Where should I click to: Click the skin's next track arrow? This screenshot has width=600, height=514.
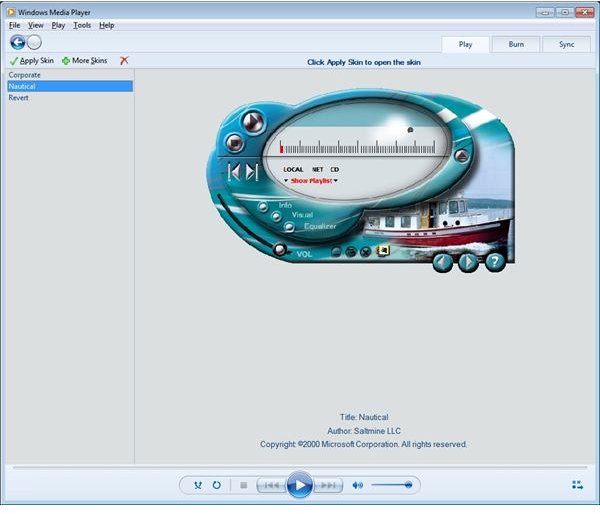[252, 172]
